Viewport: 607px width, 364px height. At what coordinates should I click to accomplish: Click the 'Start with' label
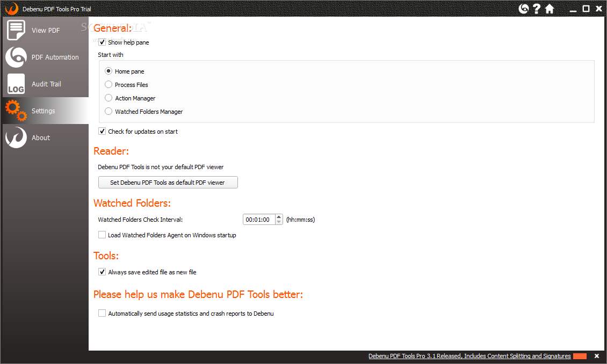point(111,55)
